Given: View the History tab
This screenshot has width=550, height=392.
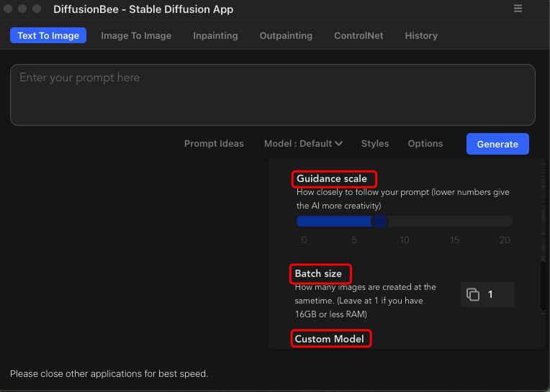Looking at the screenshot, I should click(421, 35).
